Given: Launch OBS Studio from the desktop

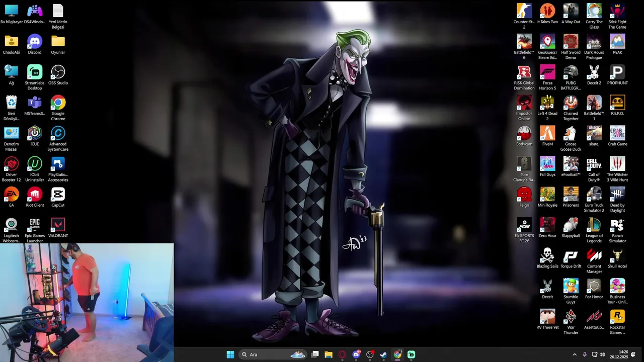Looking at the screenshot, I should click(58, 75).
